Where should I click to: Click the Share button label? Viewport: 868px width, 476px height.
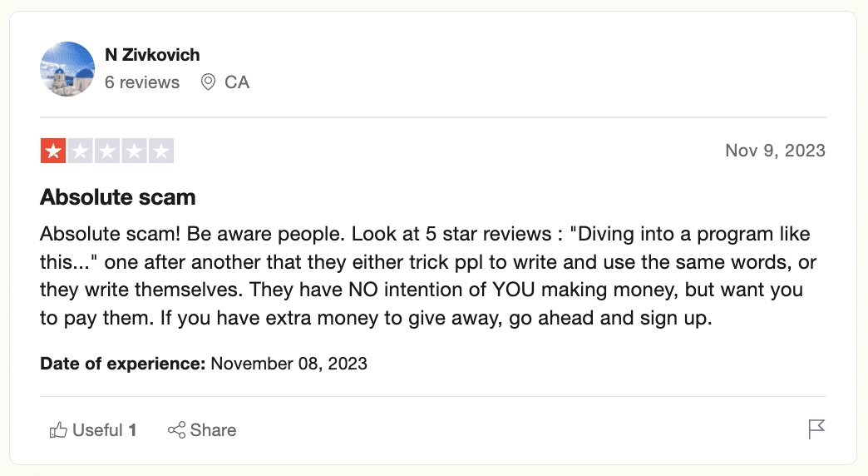[x=213, y=430]
